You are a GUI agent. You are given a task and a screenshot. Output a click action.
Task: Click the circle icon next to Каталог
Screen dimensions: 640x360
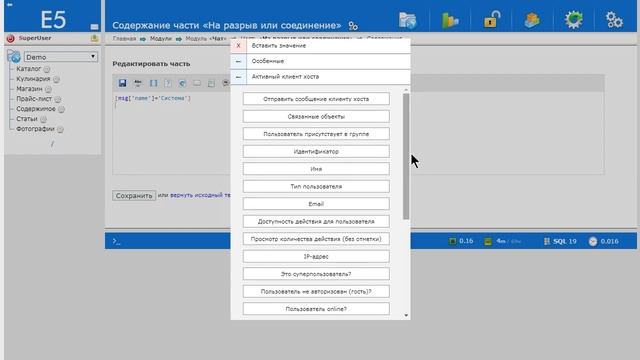[x=47, y=69]
